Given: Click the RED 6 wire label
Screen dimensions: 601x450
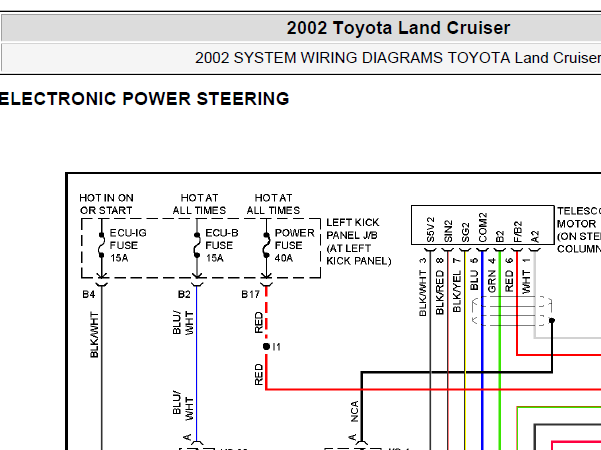Looking at the screenshot, I should tap(509, 275).
